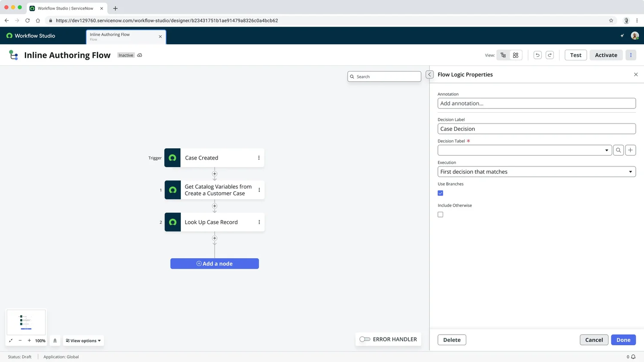This screenshot has width=644, height=362.
Task: Activate the flow
Action: pos(606,55)
